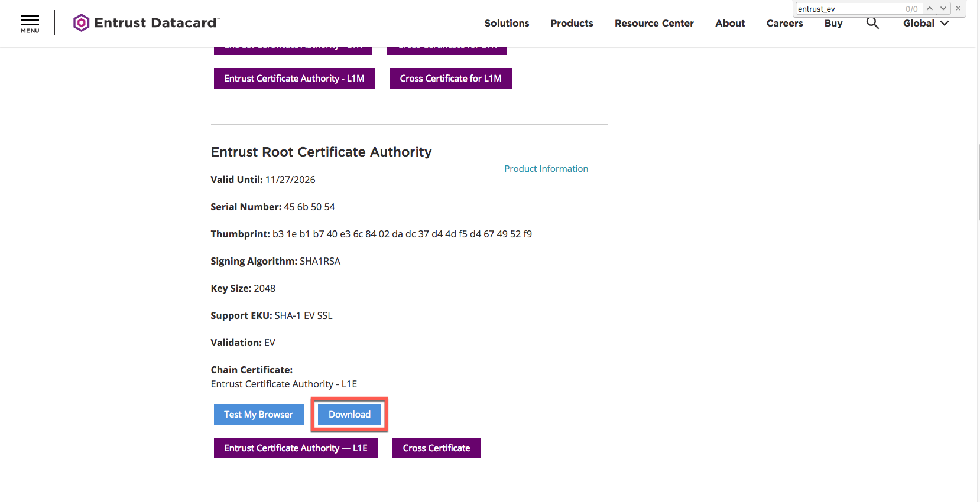Open the hamburger MENU icon
This screenshot has height=502, width=980.
tap(30, 24)
